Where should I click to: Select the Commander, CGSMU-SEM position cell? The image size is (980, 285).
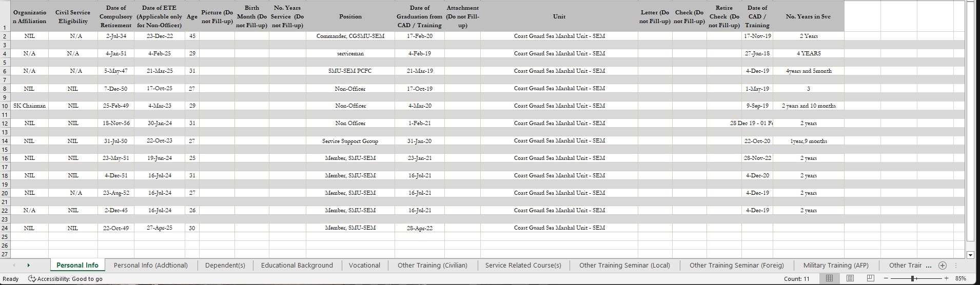350,36
